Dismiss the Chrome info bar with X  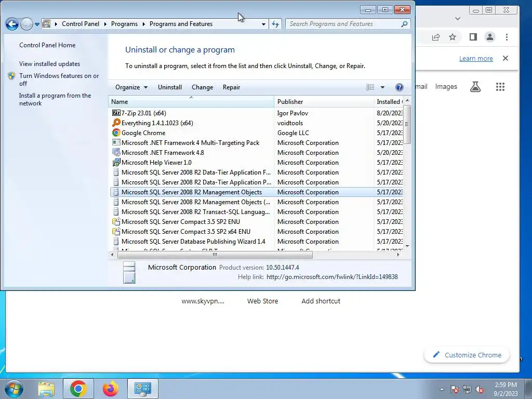[x=505, y=58]
